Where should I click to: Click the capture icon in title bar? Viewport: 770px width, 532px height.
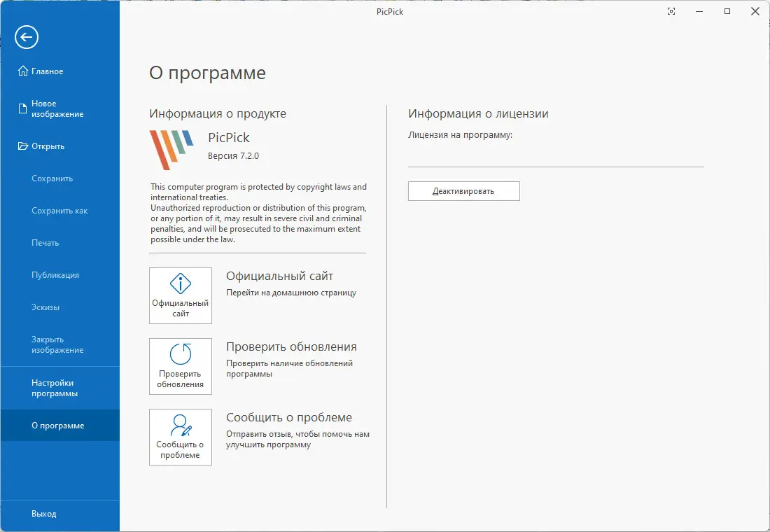[x=671, y=11]
